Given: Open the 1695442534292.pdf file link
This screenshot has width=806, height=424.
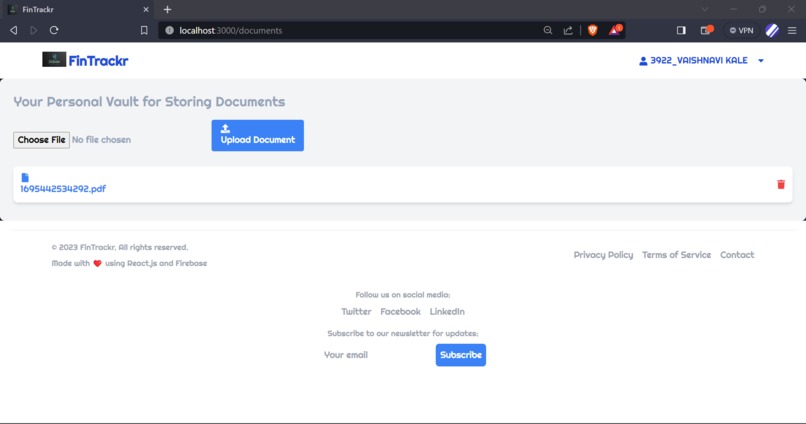Looking at the screenshot, I should [63, 189].
